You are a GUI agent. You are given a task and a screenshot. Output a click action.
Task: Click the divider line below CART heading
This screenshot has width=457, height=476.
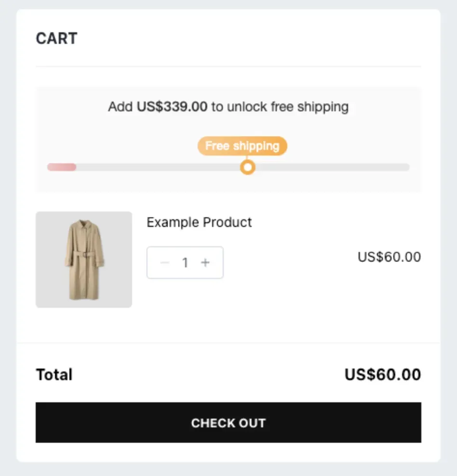click(x=228, y=66)
